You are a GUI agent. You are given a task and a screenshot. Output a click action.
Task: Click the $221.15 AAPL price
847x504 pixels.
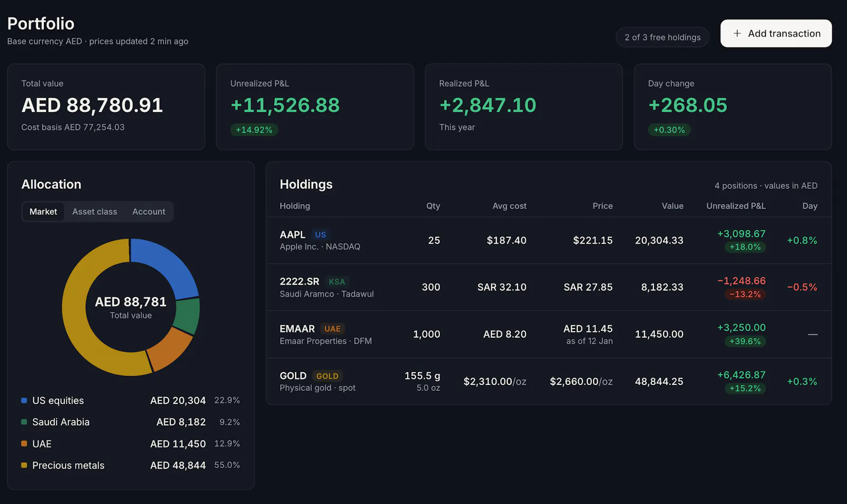(593, 240)
